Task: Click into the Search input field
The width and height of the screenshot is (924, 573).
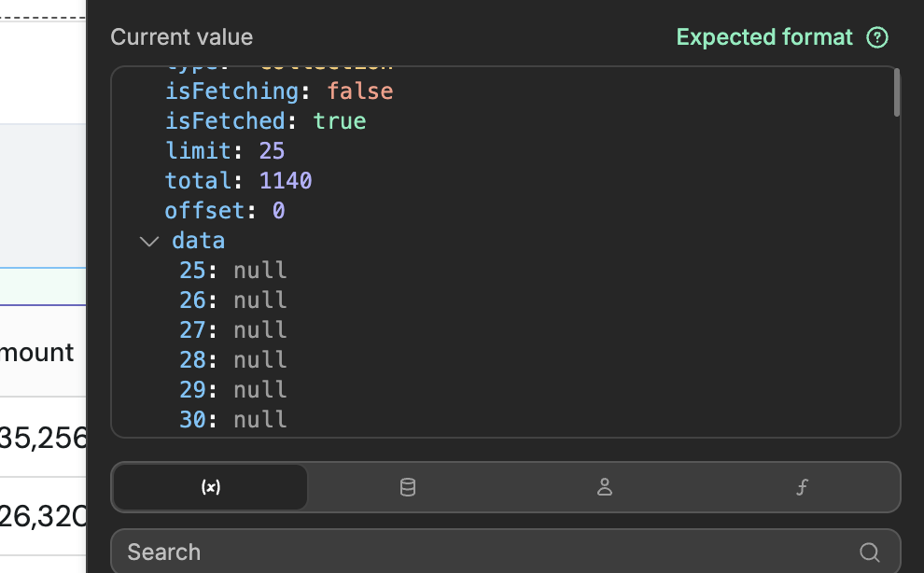Action: click(485, 552)
